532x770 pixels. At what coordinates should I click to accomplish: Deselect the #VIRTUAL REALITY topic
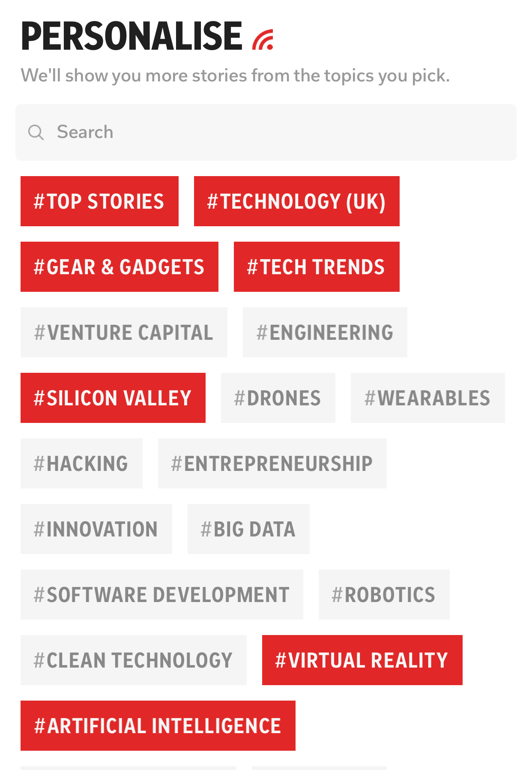[x=362, y=660]
